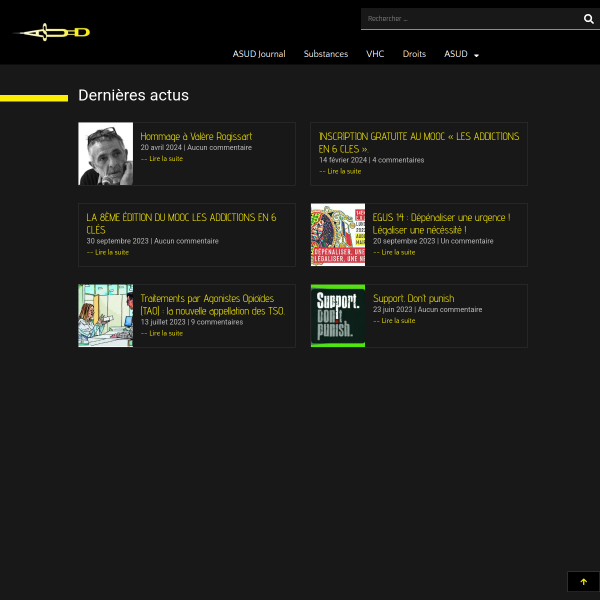Viewport: 600px width, 600px height.
Task: Focus the Rechercher search field
Action: (471, 18)
